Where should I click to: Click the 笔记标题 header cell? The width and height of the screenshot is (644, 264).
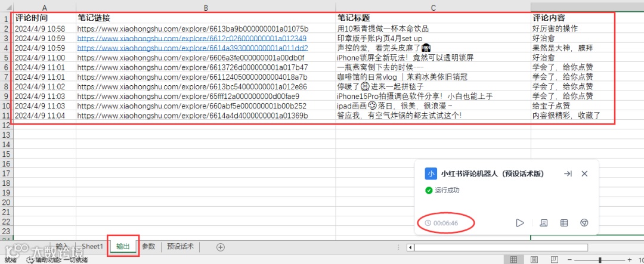pos(434,18)
